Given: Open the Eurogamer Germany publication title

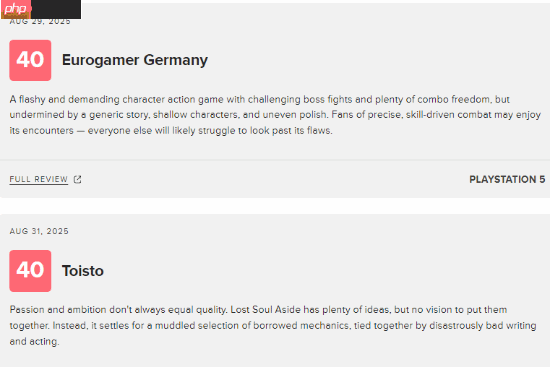Looking at the screenshot, I should tap(135, 60).
